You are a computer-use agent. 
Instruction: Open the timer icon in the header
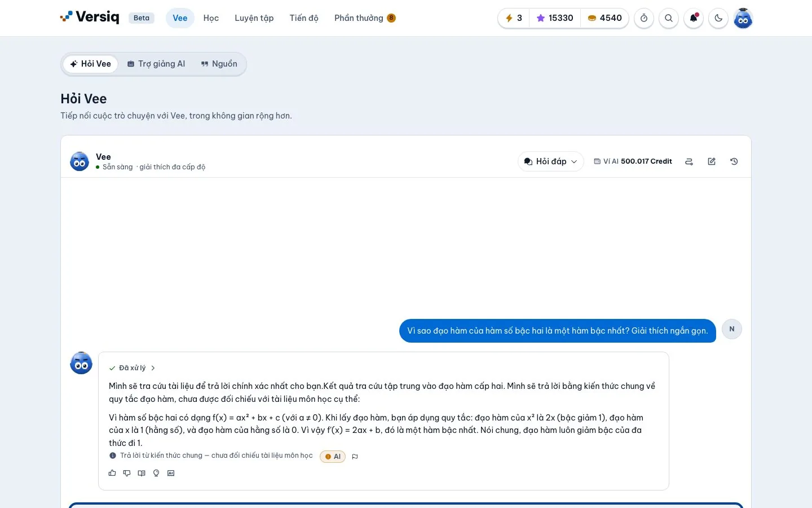click(644, 18)
